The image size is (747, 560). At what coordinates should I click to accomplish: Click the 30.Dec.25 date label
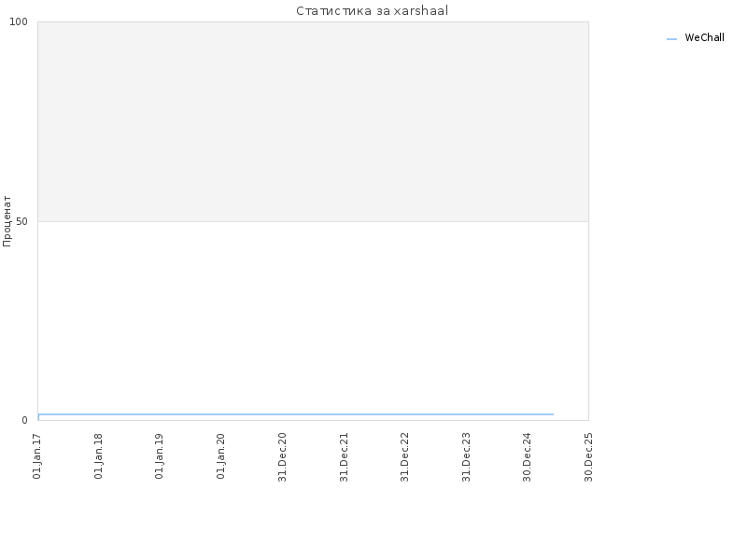click(x=588, y=457)
